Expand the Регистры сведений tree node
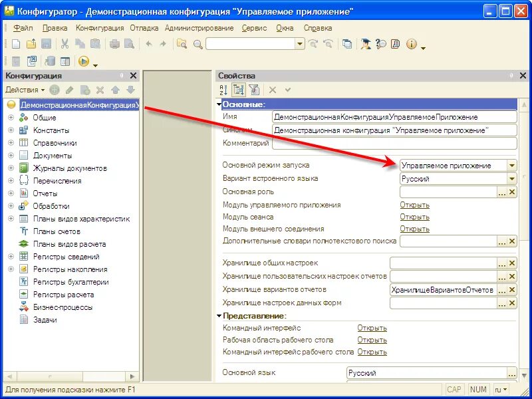Screen dimensions: 532x399 point(11,257)
